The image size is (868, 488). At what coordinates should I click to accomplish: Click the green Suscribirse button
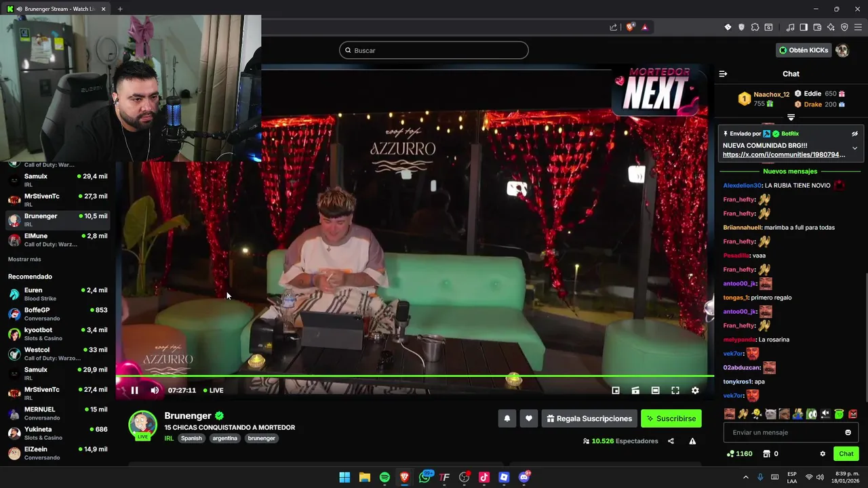point(671,419)
